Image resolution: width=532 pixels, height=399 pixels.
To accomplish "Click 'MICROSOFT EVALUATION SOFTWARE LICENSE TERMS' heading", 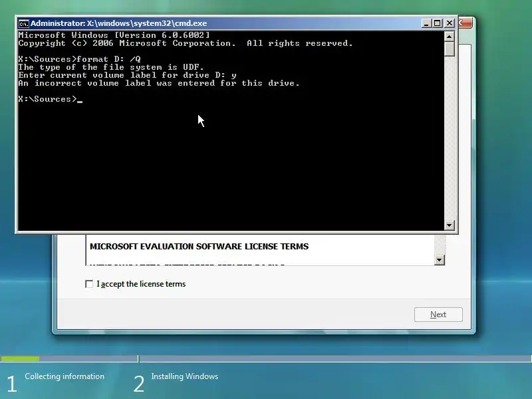I will tap(199, 246).
